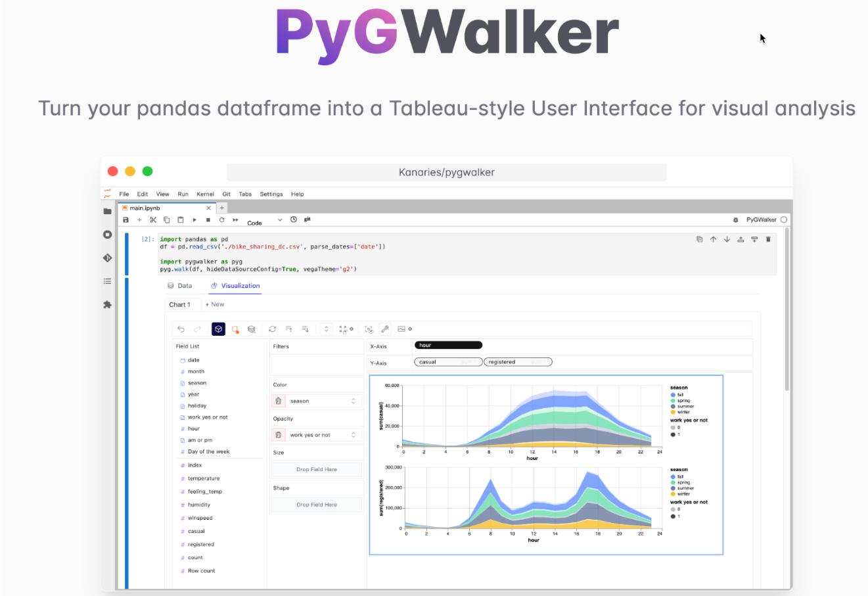The height and width of the screenshot is (596, 868).
Task: Toggle the axes resize up-down button
Action: click(327, 329)
